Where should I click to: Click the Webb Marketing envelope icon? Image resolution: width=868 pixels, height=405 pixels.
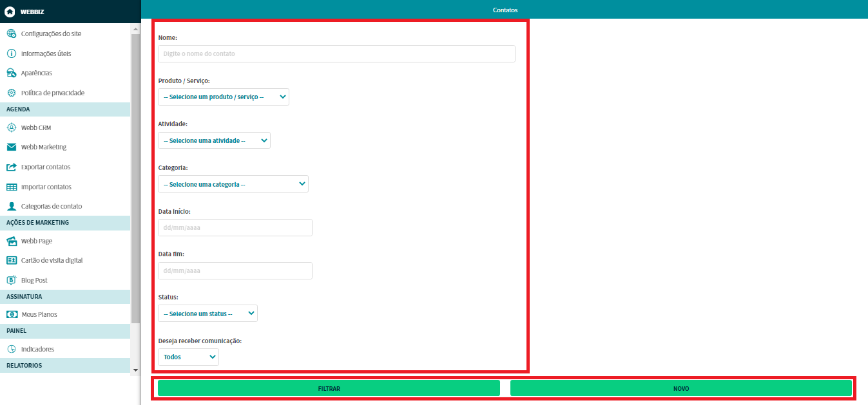[11, 147]
